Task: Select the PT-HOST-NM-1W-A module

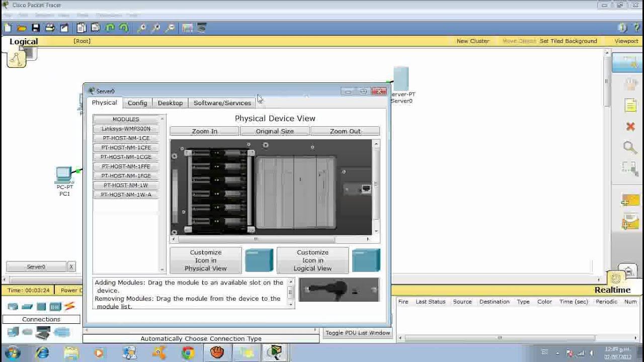Action: (x=126, y=195)
